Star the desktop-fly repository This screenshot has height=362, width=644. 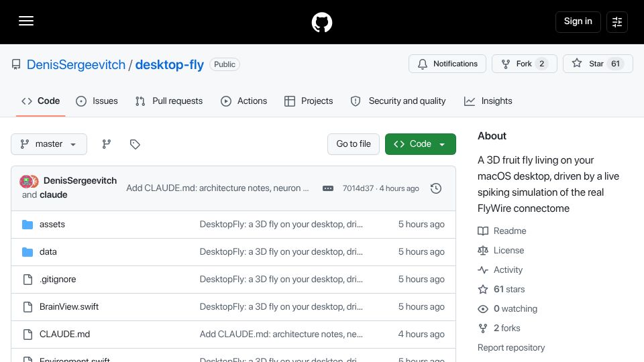(x=598, y=64)
